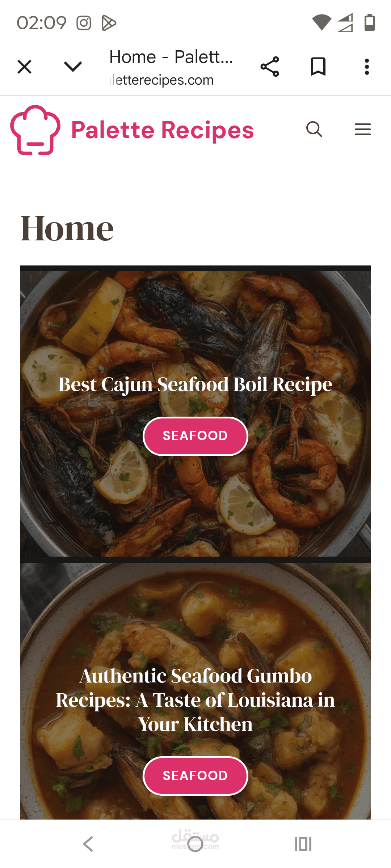Open the site search magnifier icon
The width and height of the screenshot is (391, 868).
[x=314, y=129]
